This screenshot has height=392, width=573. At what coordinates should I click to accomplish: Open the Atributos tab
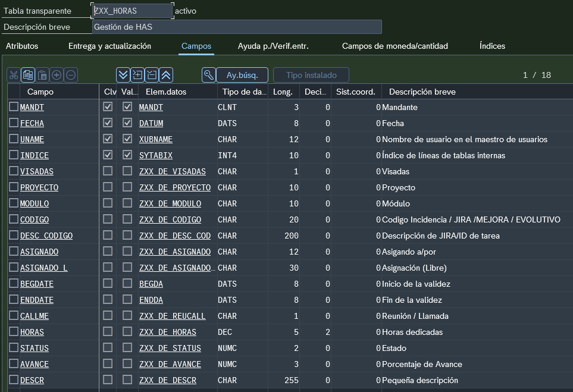pyautogui.click(x=22, y=46)
